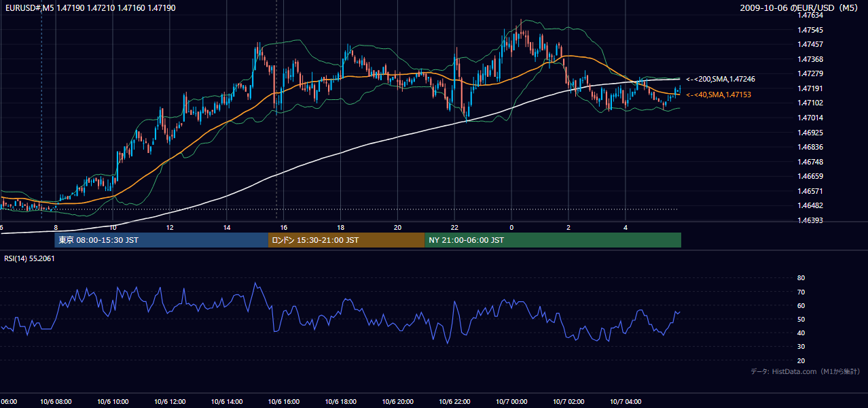Click RSI scale level 60
The height and width of the screenshot is (408, 868).
(x=801, y=305)
